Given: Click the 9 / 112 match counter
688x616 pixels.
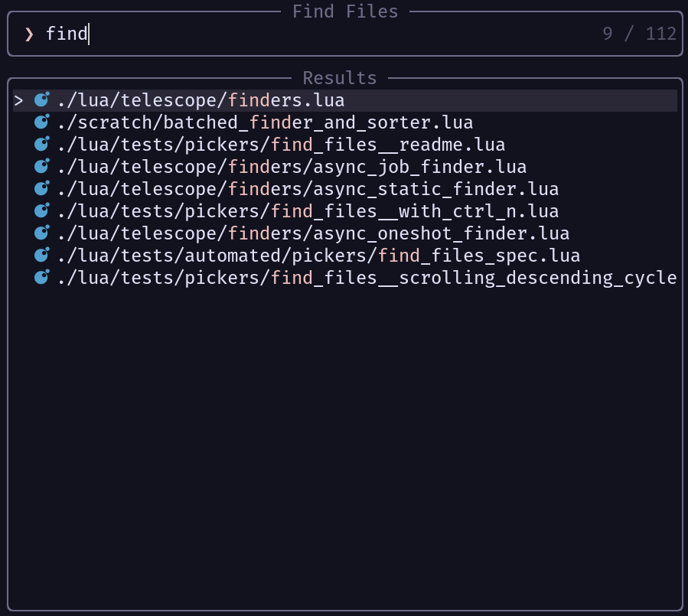Looking at the screenshot, I should (639, 34).
